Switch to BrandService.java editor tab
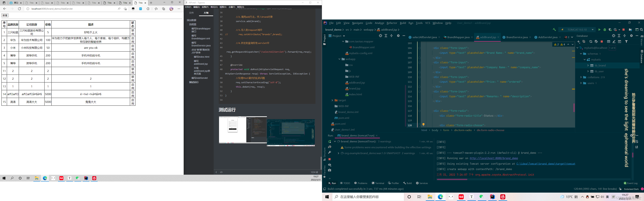The height and width of the screenshot is (201, 644). pos(517,37)
